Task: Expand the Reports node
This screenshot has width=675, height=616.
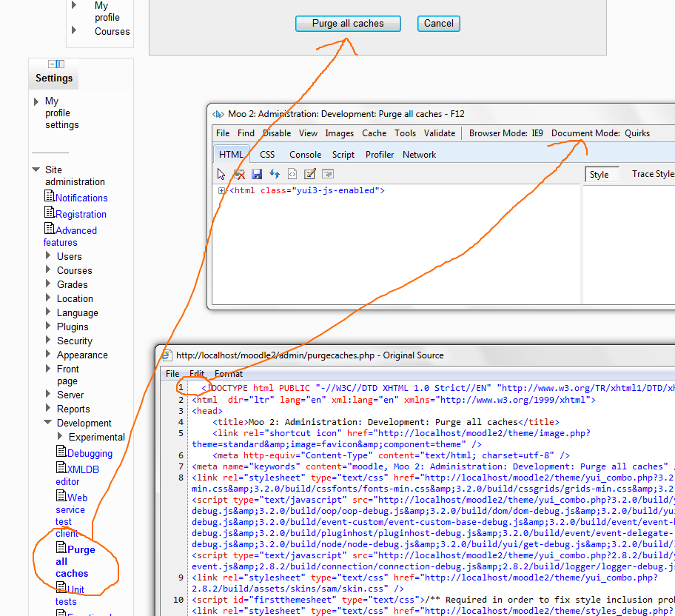Action: (48, 408)
